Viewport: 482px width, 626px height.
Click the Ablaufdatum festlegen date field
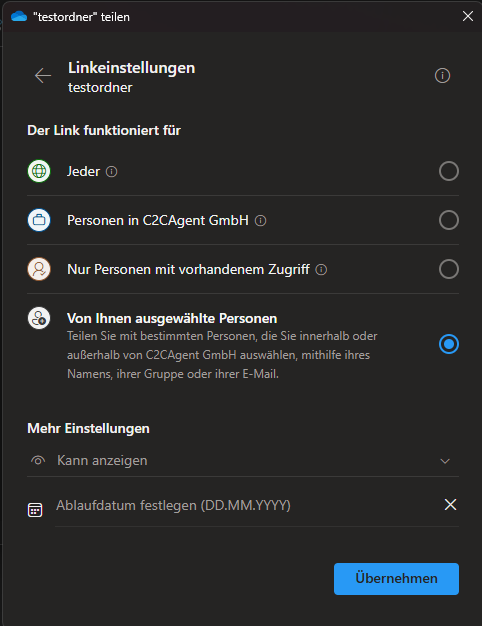coord(248,505)
